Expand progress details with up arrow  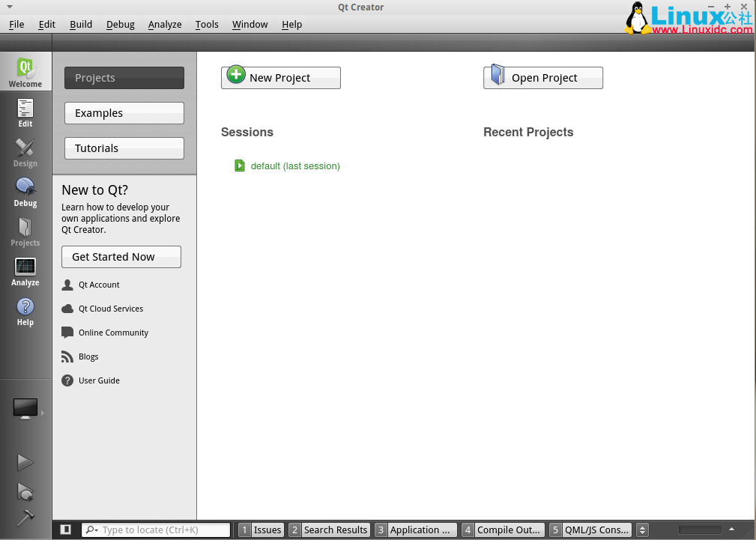click(731, 530)
